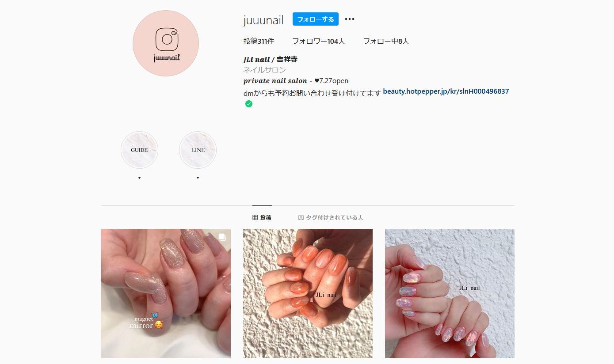The width and height of the screenshot is (614, 364).
Task: Click the green verified check badge
Action: tap(249, 104)
